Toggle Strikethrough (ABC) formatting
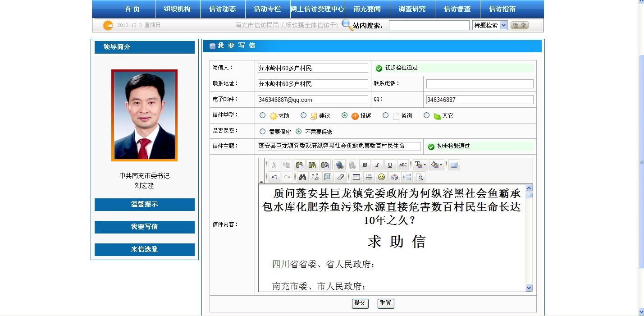The height and width of the screenshot is (316, 644). coord(403,165)
